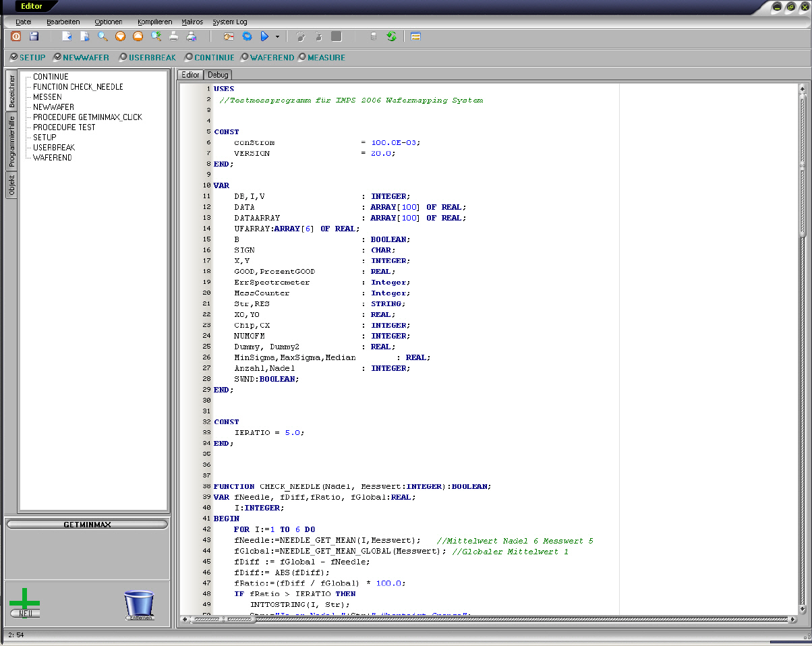
Task: Toggle the SETUP checkbox
Action: [x=14, y=57]
